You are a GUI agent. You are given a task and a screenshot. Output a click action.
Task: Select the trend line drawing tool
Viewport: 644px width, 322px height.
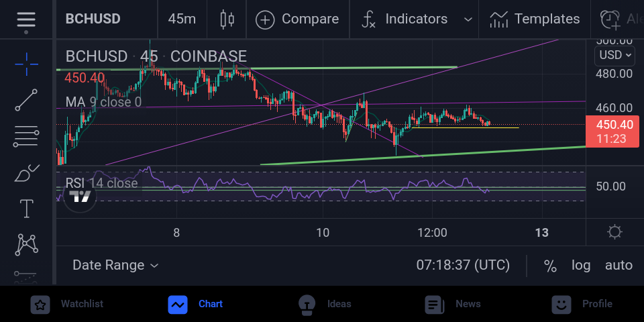(26, 100)
